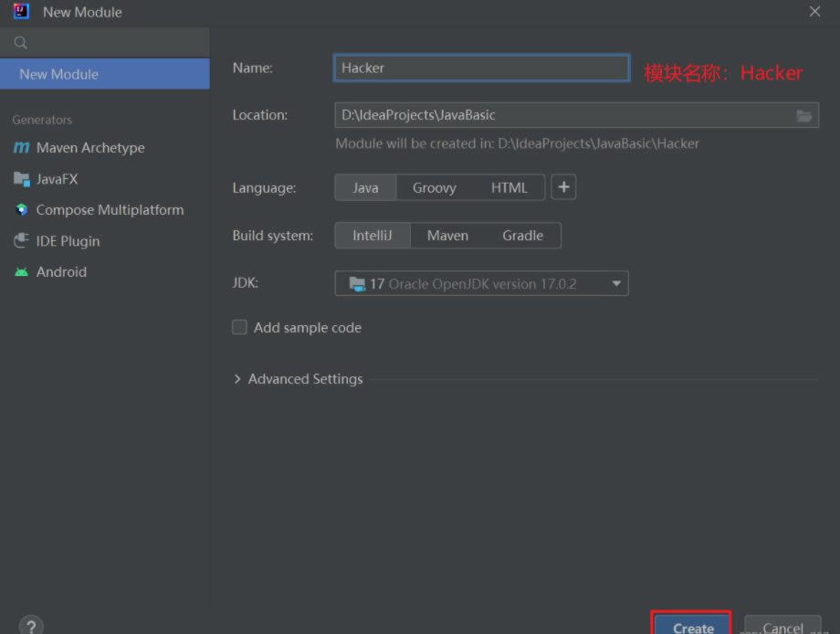Open the JDK version dropdown
840x634 pixels.
(617, 284)
